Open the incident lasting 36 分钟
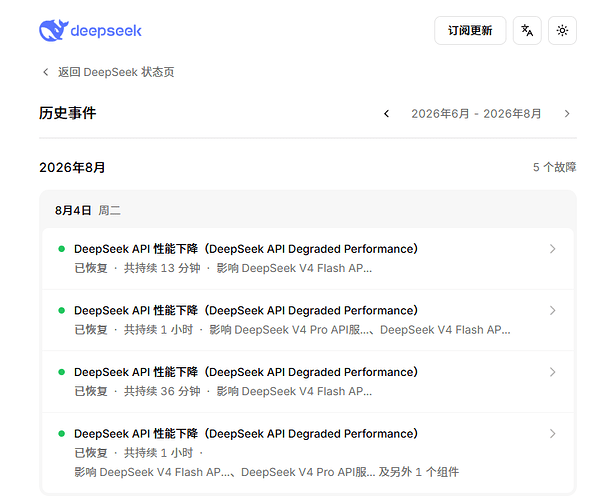Screen dimensions: 592x500 coord(308,381)
